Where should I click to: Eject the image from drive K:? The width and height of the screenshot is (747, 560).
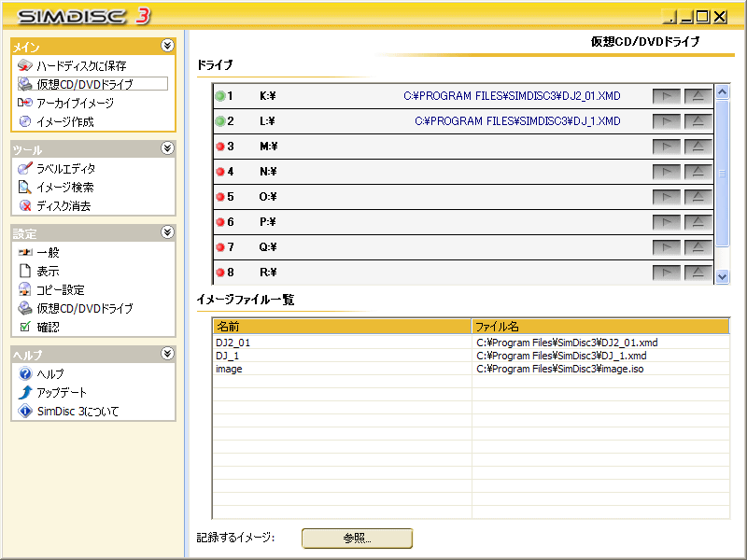[698, 96]
